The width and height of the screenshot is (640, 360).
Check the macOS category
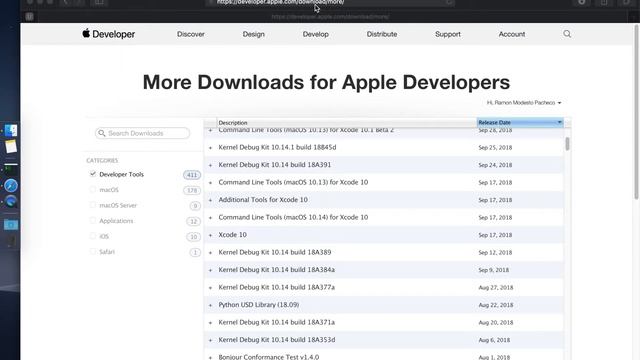93,189
